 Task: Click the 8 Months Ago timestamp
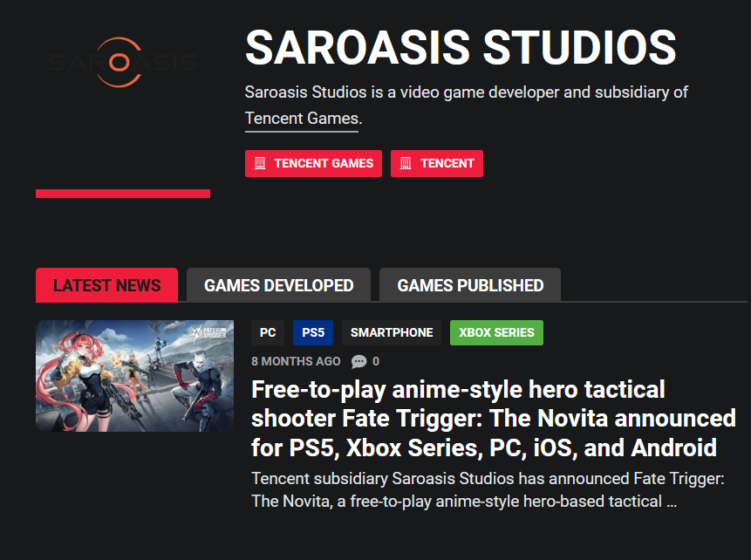pyautogui.click(x=296, y=361)
